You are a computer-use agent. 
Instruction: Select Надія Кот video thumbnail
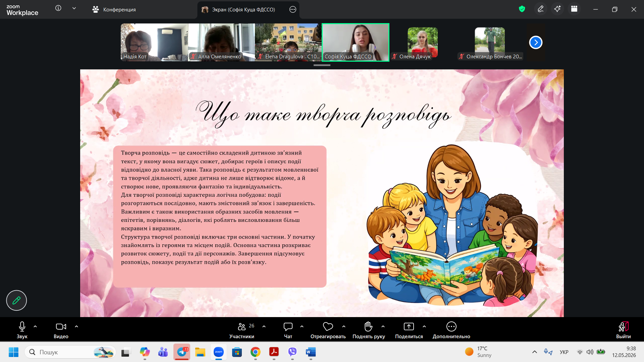pos(154,42)
